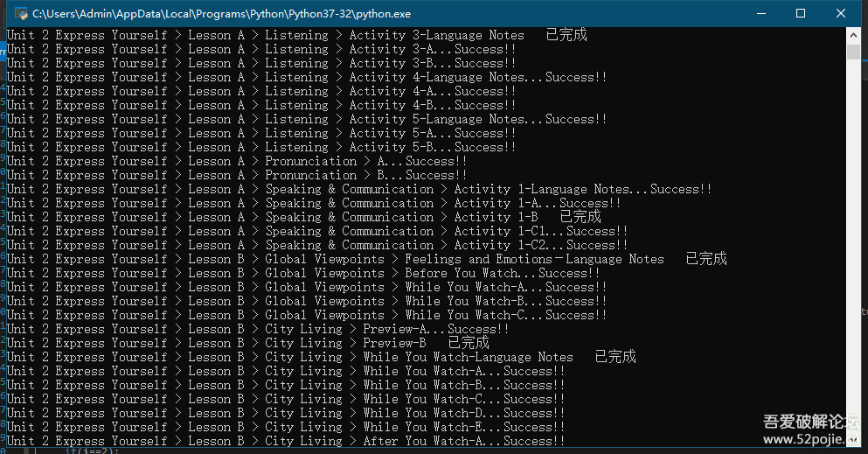Maximize the python.exe console window
This screenshot has height=454, width=868.
click(801, 13)
